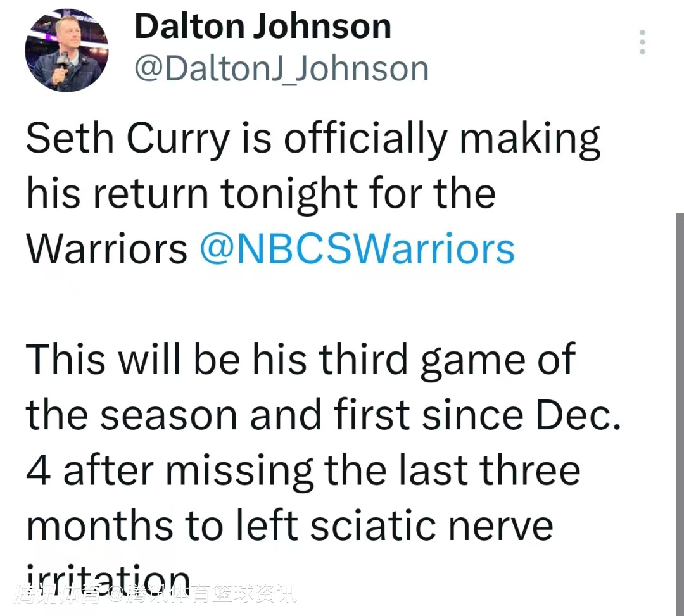Click the phrase "after missing the last three"

point(322,470)
